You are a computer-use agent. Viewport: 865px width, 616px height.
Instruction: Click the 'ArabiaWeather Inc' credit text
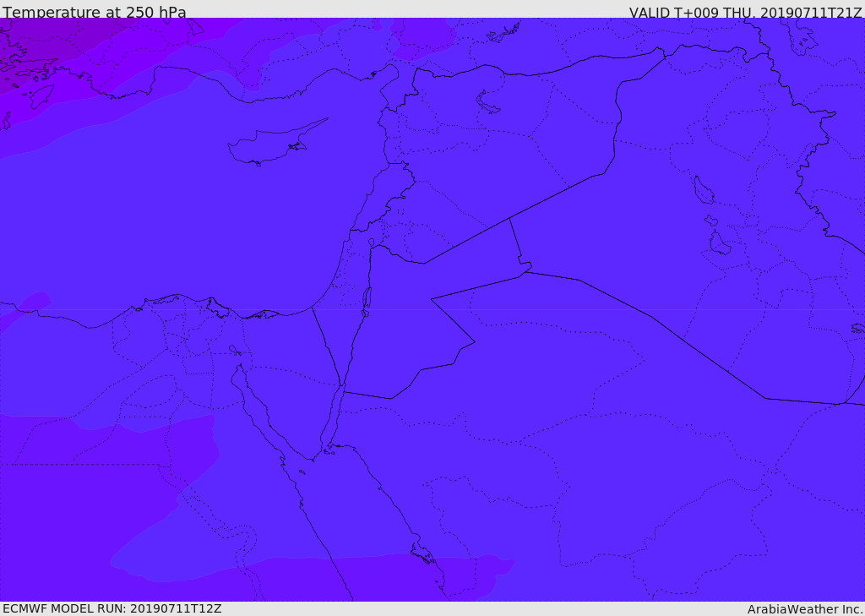tap(805, 609)
